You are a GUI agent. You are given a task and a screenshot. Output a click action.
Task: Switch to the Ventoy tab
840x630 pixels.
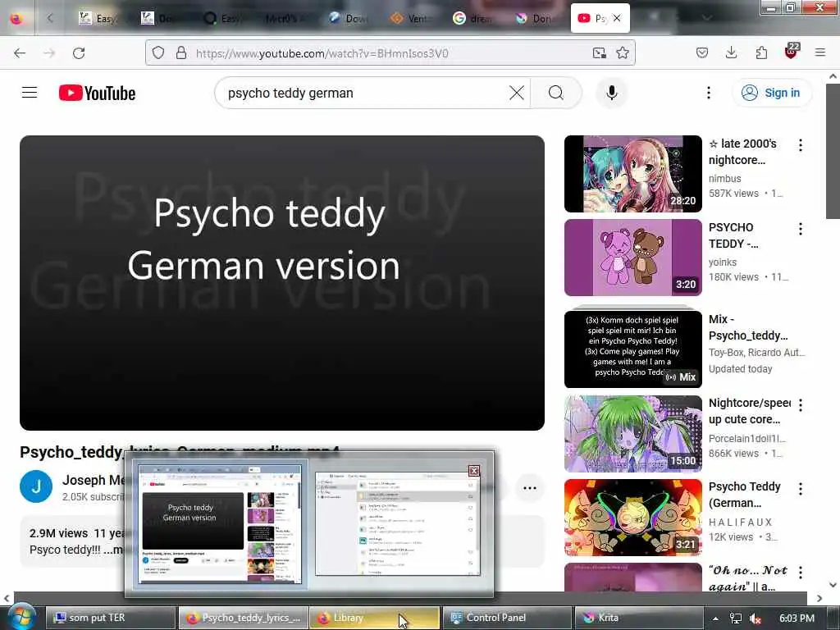coord(412,18)
